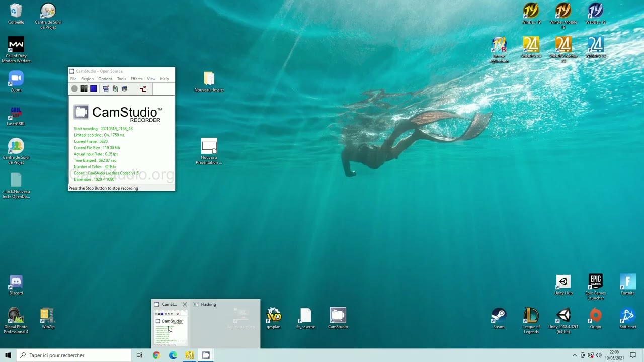Image resolution: width=644 pixels, height=362 pixels.
Task: Select the WebDev 19 shortcut
Action: coord(596,14)
